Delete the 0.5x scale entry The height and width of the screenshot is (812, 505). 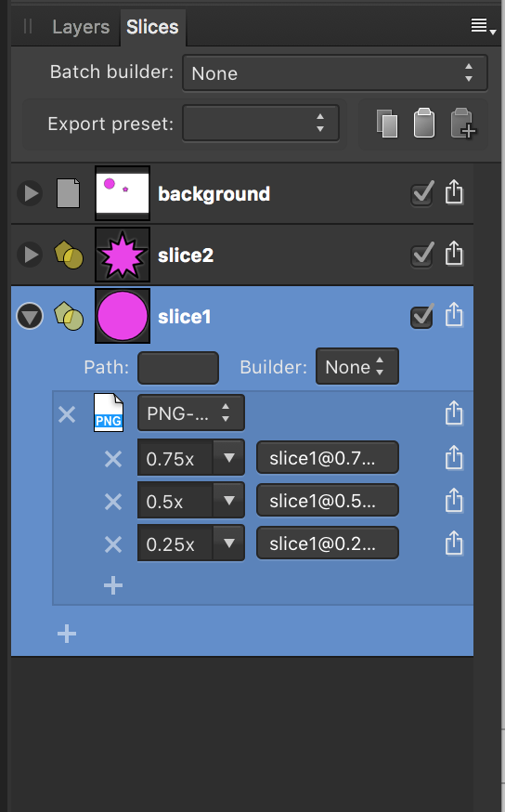[113, 502]
